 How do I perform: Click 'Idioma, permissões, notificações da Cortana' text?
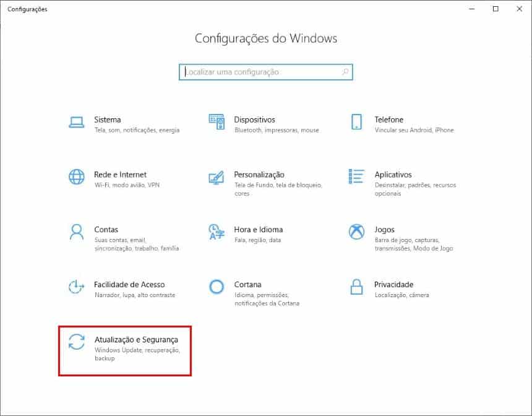point(267,299)
